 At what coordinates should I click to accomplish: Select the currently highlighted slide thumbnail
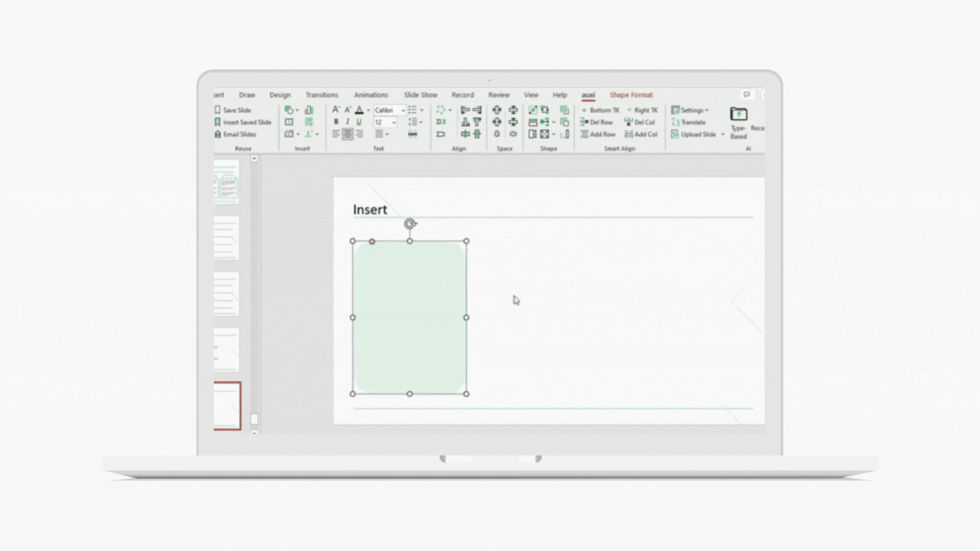tap(227, 406)
